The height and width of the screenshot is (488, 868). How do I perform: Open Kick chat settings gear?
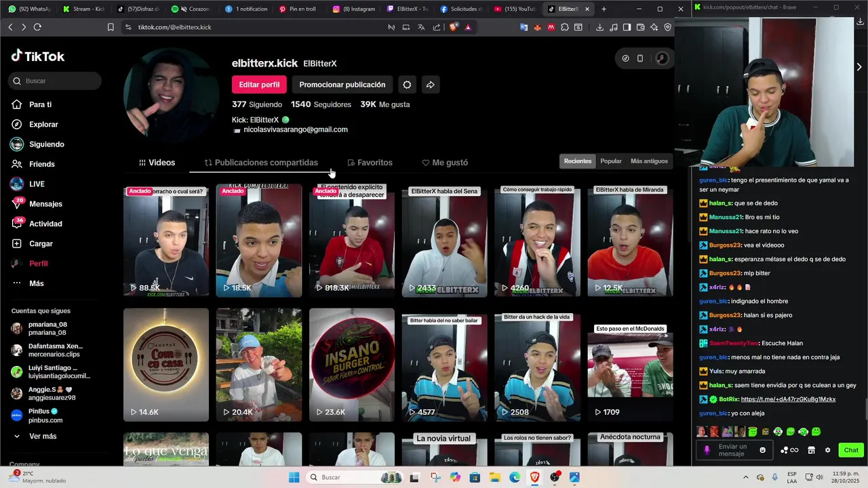click(827, 450)
